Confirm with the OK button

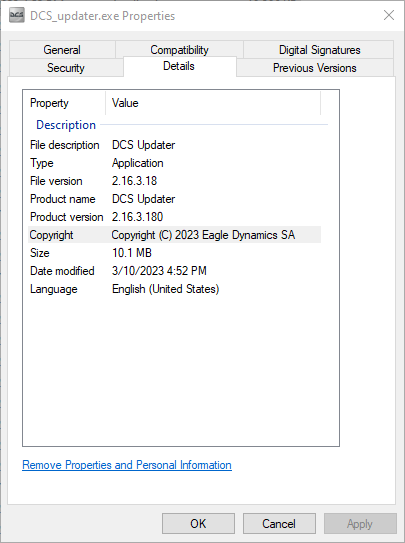click(198, 524)
